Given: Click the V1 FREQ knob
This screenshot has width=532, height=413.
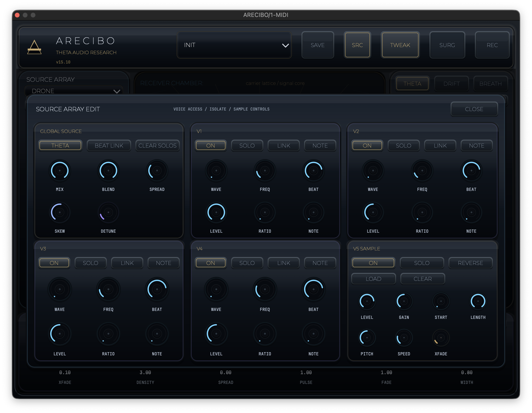Looking at the screenshot, I should pos(265,171).
